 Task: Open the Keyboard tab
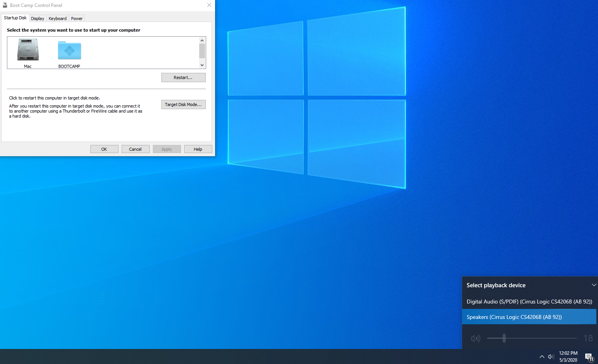[58, 19]
